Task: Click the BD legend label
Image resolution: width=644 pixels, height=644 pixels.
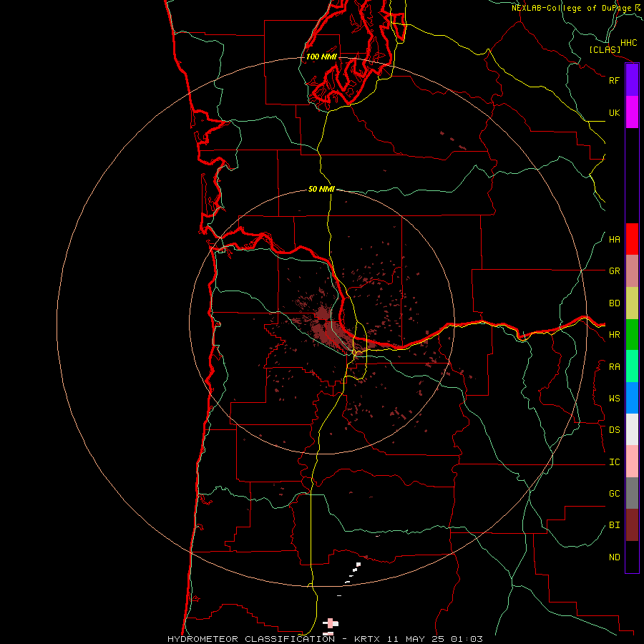Action: (x=614, y=303)
